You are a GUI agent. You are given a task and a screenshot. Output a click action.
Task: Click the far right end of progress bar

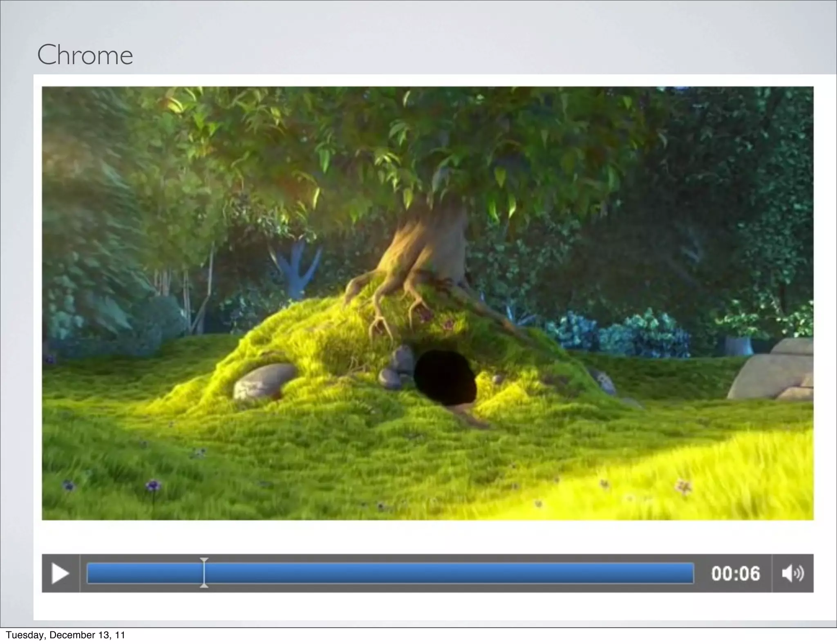click(x=691, y=573)
